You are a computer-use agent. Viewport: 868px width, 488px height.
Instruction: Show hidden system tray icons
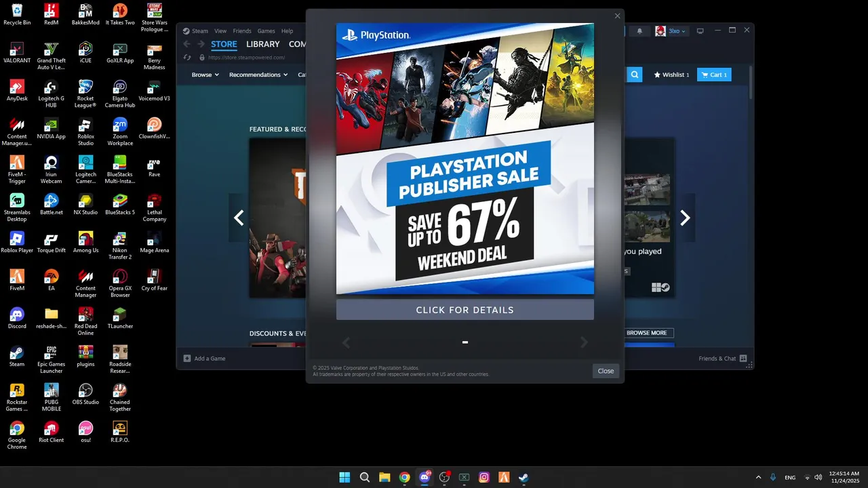point(758,477)
